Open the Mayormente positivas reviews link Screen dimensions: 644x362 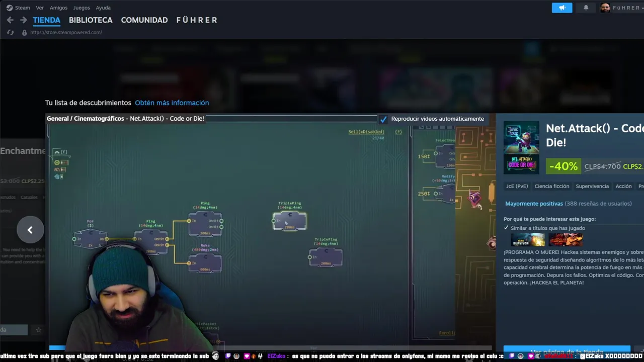(534, 204)
